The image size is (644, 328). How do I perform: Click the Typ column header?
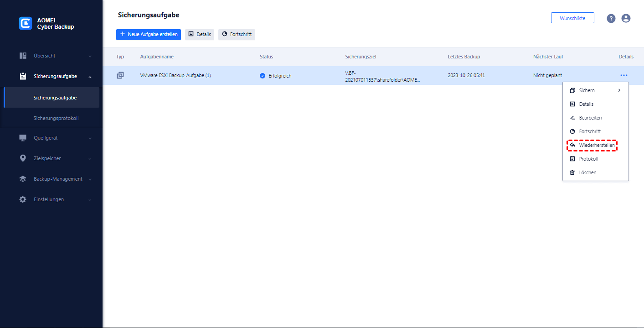tap(120, 57)
